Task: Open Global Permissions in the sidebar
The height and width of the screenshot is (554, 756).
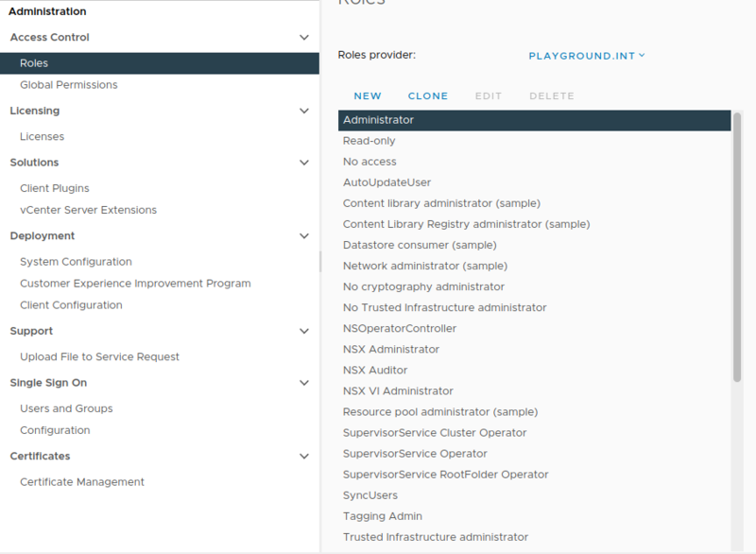Action: click(x=69, y=85)
